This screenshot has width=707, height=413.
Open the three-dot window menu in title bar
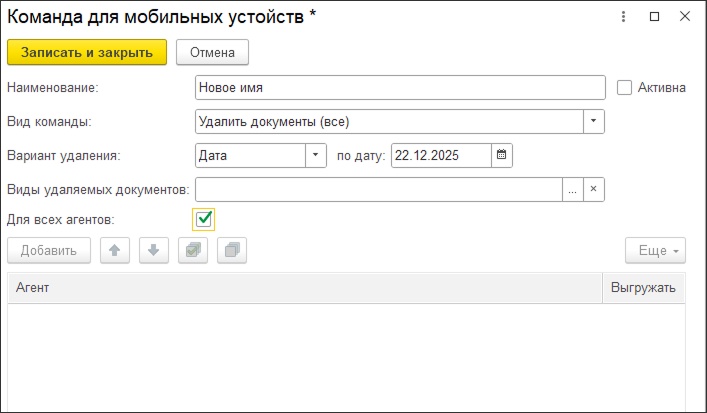[x=624, y=17]
